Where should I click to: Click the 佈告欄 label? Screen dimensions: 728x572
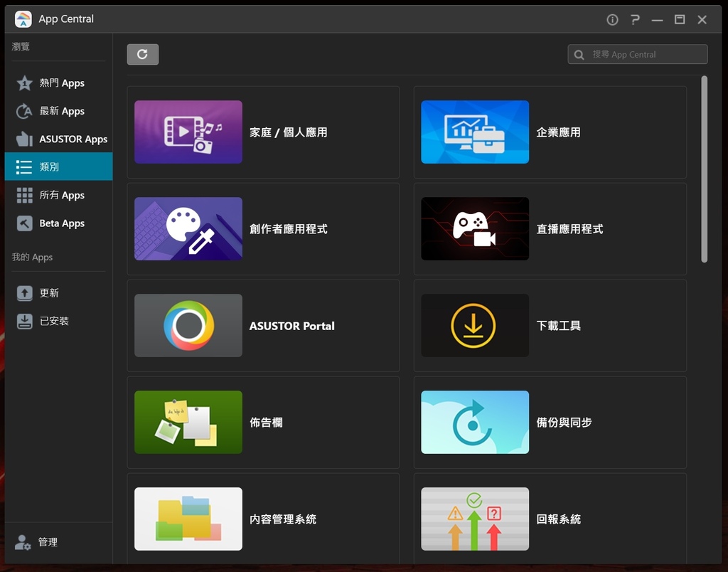pyautogui.click(x=266, y=423)
